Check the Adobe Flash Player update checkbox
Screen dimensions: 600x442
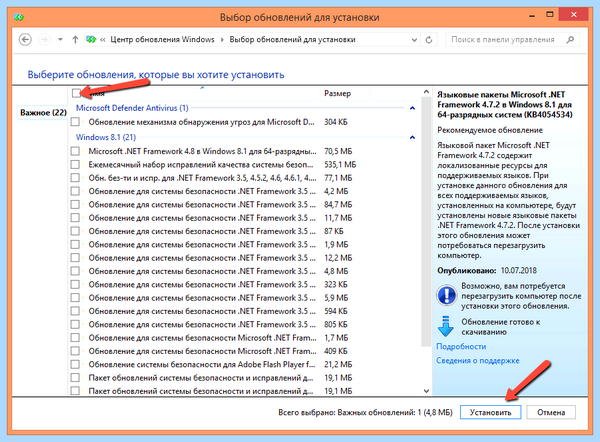click(x=75, y=364)
